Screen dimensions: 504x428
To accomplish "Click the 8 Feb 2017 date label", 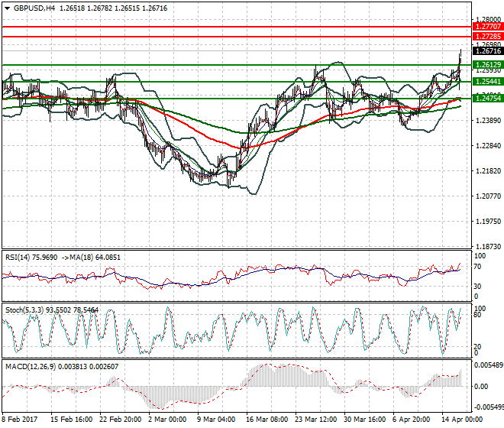I will [x=20, y=420].
